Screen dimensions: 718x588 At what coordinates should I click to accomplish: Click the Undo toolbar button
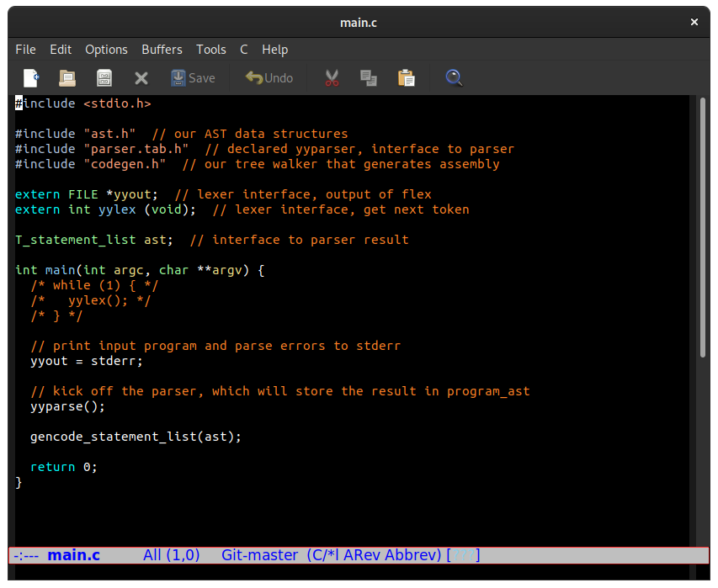coord(269,78)
